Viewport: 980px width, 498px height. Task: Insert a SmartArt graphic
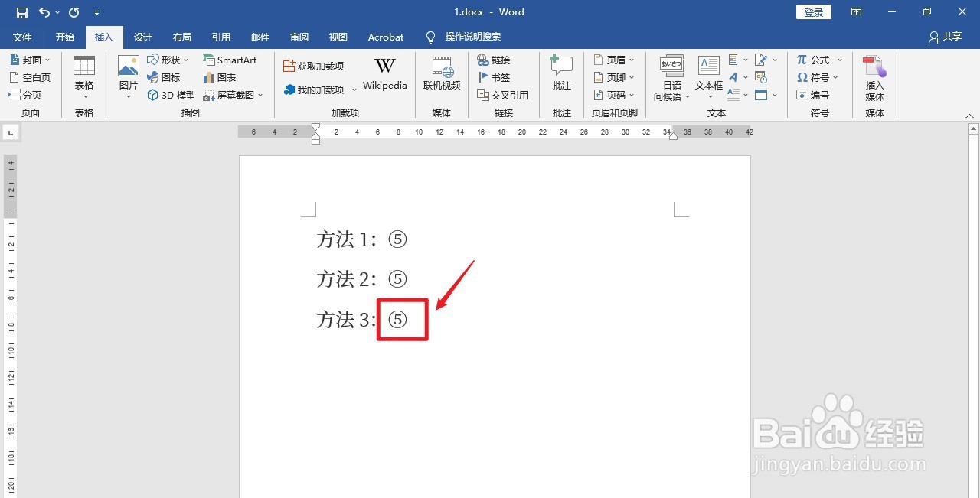point(230,60)
